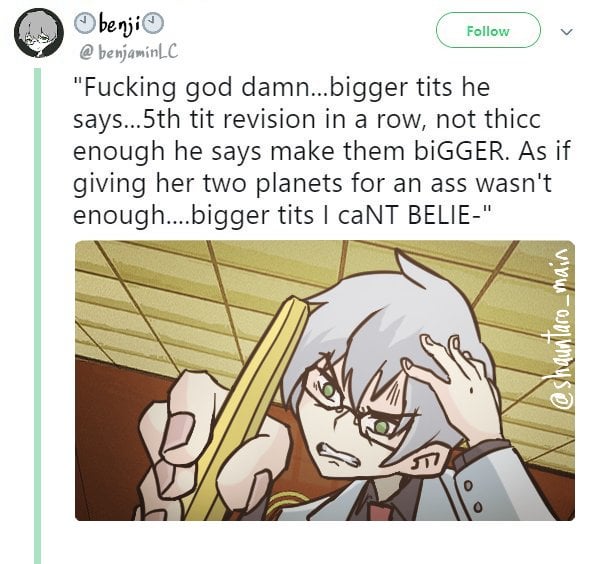
Task: Open the benji display name link
Action: 118,24
